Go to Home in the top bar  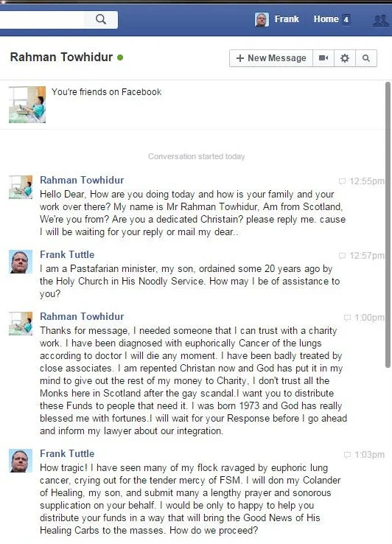[326, 19]
